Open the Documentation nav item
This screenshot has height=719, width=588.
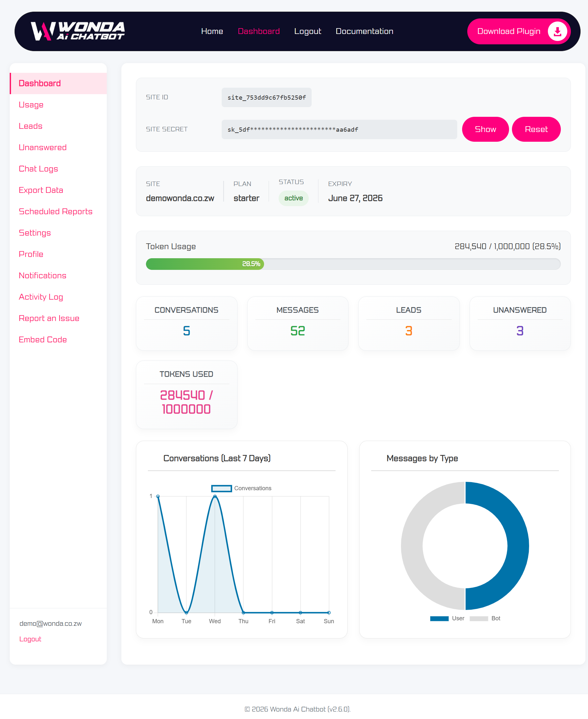coord(364,31)
